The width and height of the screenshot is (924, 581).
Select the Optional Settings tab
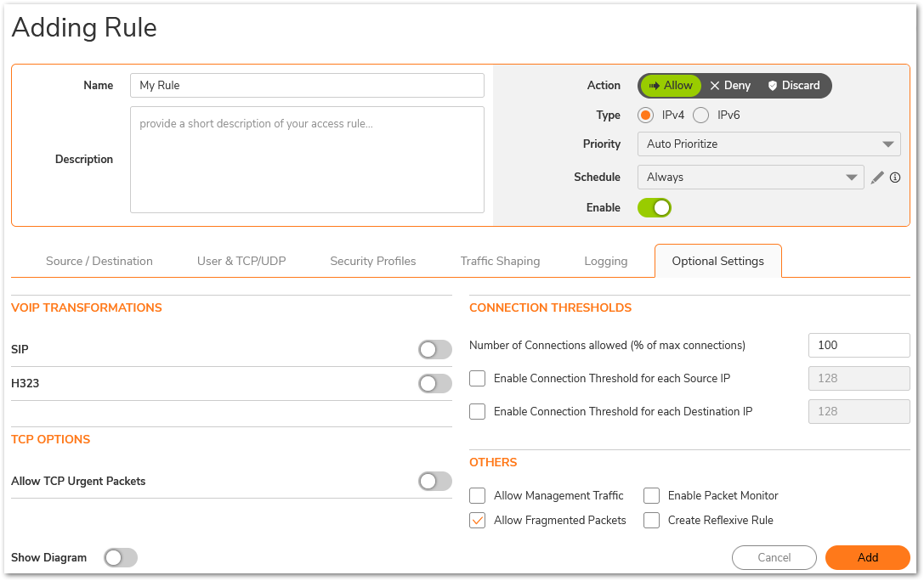tap(717, 261)
